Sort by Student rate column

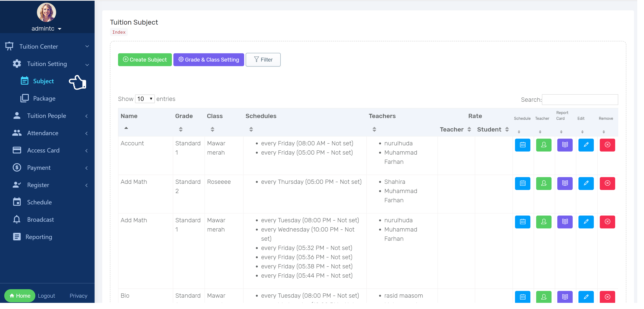point(493,129)
